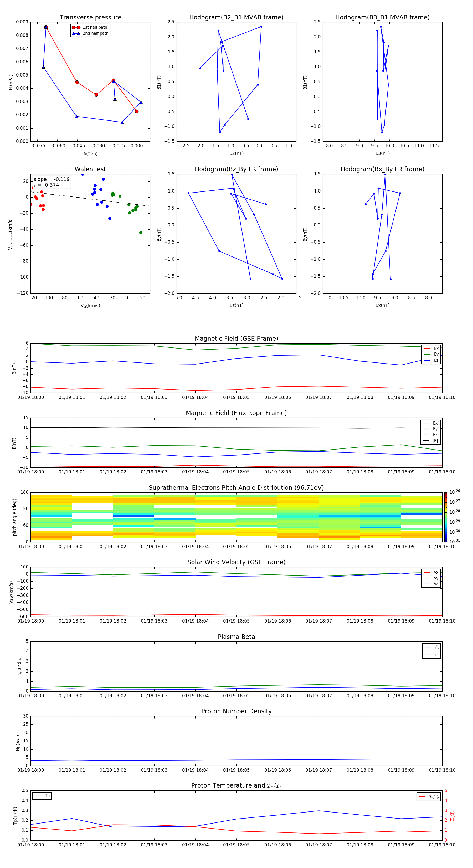Click the 'pitch angle (deg)' y-axis label
Image resolution: width=473 pixels, height=868 pixels.
pos(14,517)
